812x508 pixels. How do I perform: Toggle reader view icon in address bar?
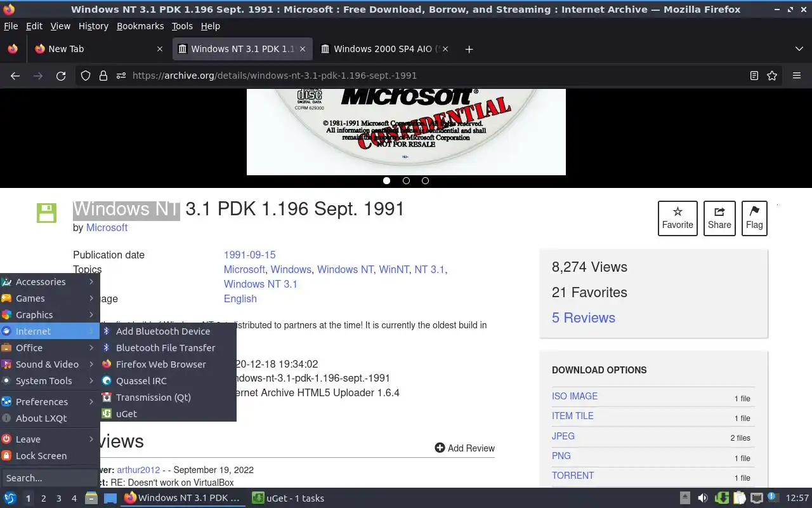click(754, 76)
